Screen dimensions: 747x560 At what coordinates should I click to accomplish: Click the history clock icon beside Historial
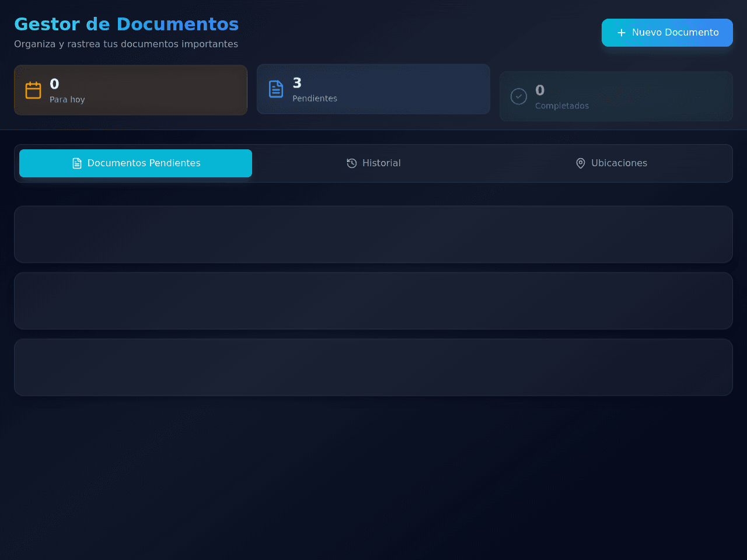352,163
